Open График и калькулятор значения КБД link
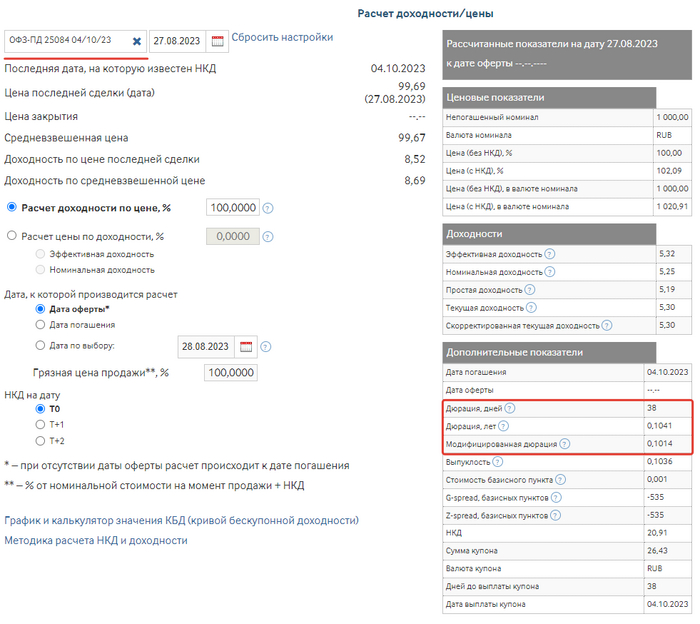This screenshot has height=624, width=700. (181, 520)
